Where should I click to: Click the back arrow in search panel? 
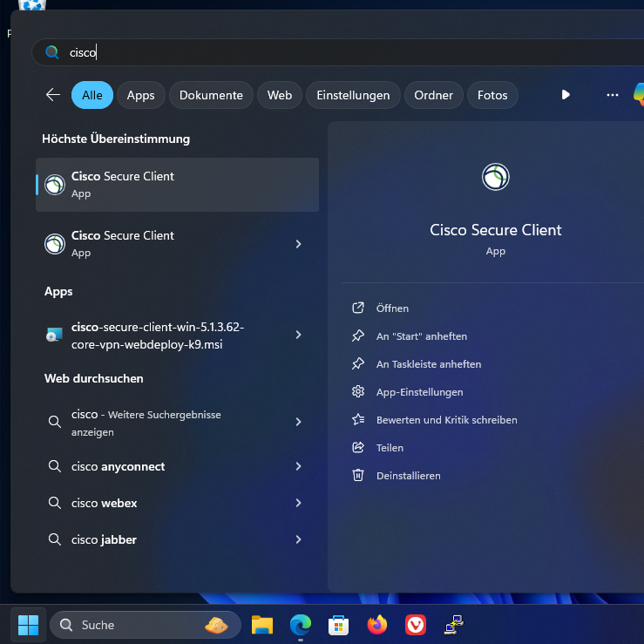point(53,95)
